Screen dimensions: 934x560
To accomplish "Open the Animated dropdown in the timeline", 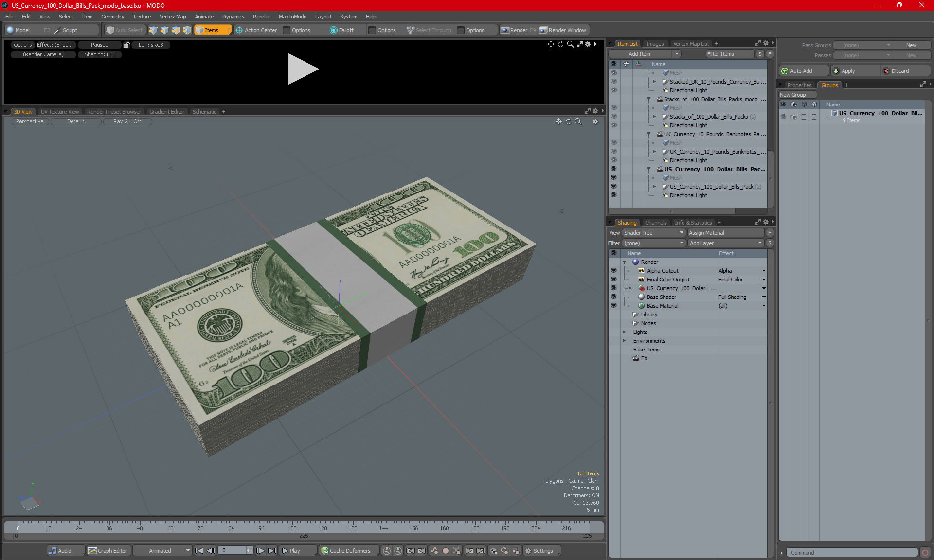I will (x=162, y=551).
